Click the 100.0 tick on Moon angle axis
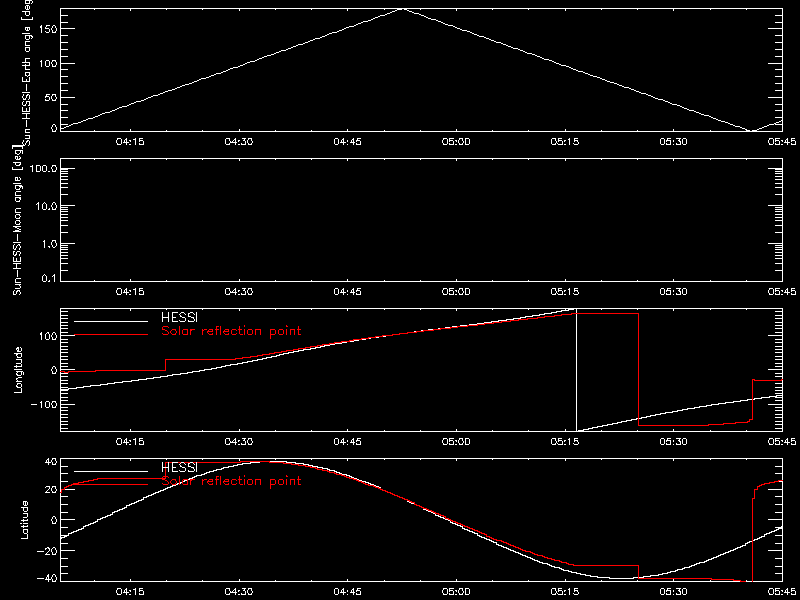 pyautogui.click(x=43, y=169)
